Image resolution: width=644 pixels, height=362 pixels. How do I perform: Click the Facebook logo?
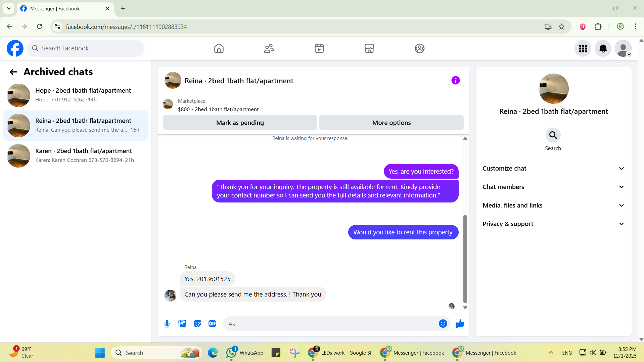coord(15,48)
